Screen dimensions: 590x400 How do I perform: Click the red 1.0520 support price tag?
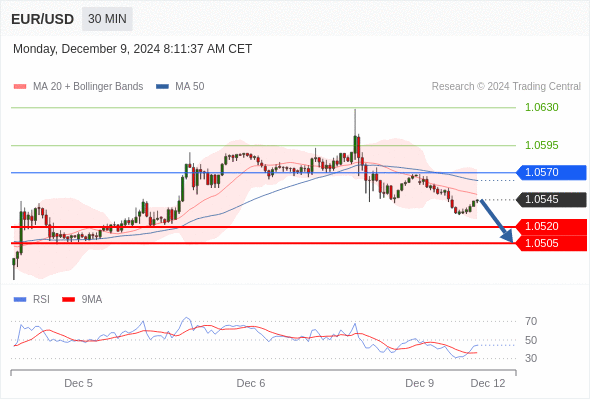551,227
